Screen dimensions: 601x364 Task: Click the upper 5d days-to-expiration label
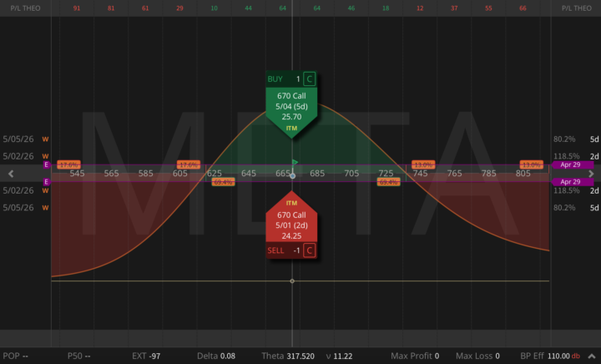pos(594,139)
